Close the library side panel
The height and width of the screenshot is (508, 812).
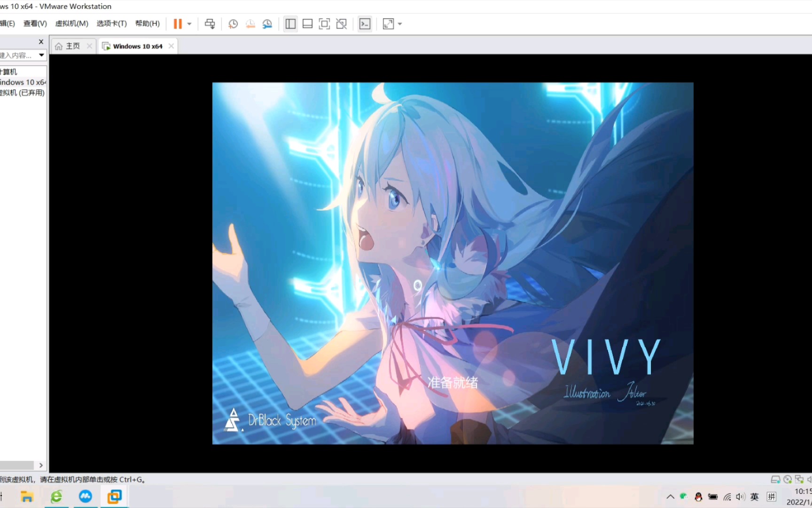(41, 42)
